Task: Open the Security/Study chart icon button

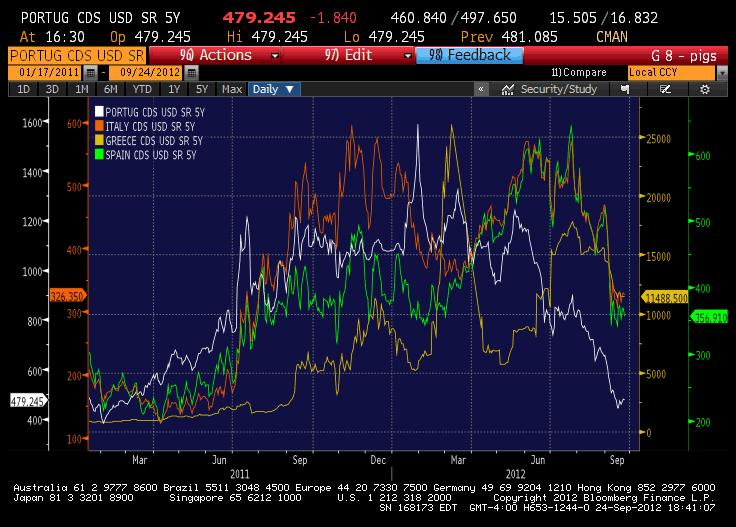Action: coord(549,89)
